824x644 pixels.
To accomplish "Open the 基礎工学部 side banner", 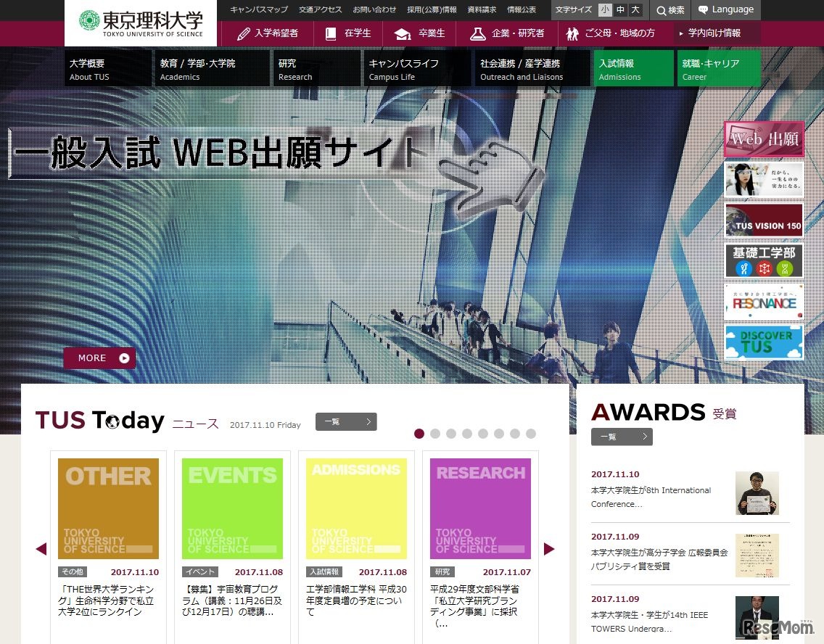I will [764, 260].
